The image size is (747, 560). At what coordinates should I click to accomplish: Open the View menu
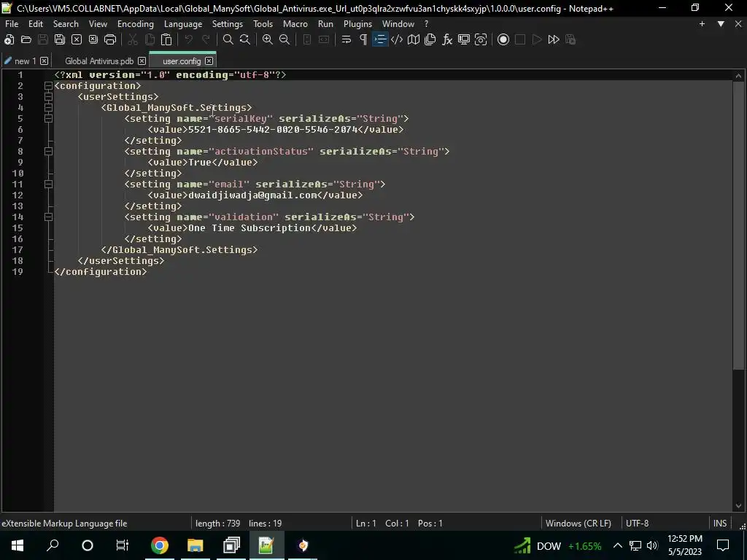click(98, 24)
